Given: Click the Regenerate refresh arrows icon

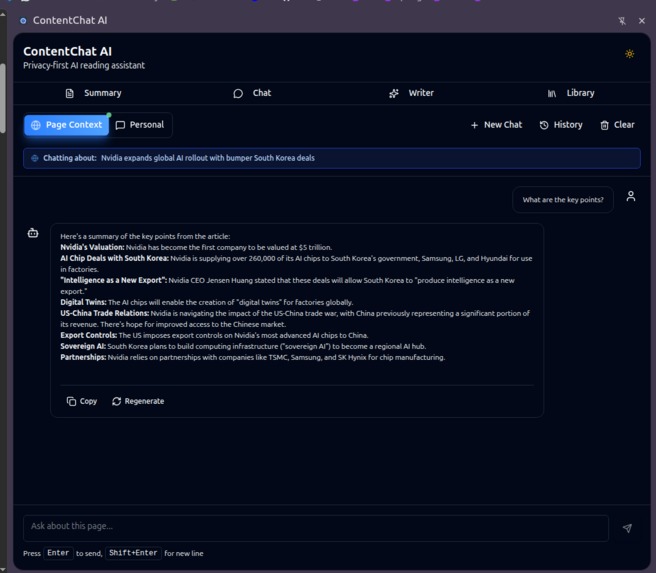Looking at the screenshot, I should 117,401.
